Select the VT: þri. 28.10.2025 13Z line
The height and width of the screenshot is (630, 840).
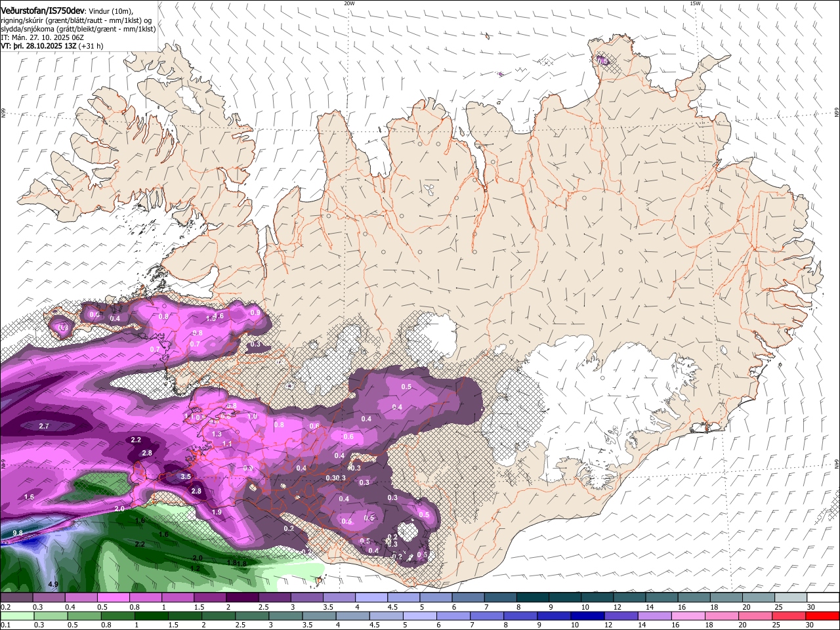click(x=52, y=46)
